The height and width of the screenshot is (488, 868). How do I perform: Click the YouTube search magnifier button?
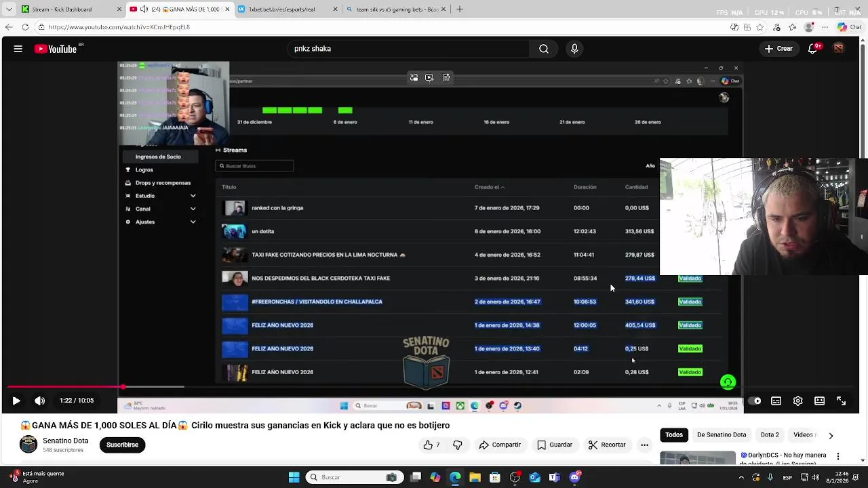[544, 49]
